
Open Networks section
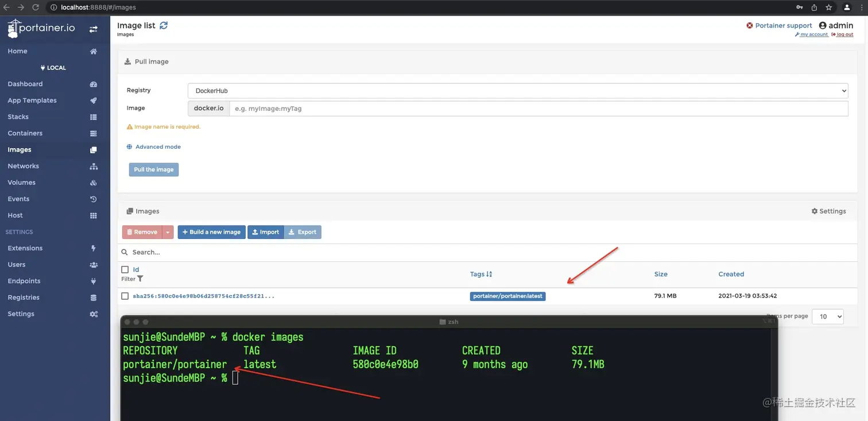coord(23,166)
